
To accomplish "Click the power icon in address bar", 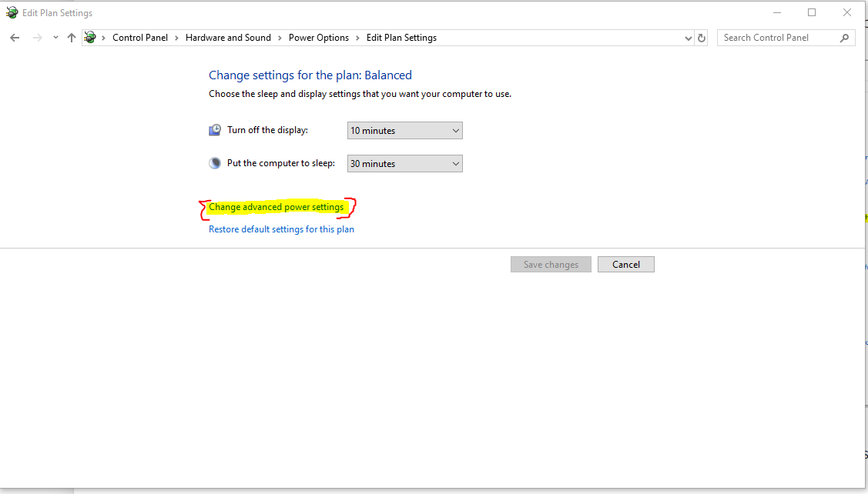I will (91, 38).
